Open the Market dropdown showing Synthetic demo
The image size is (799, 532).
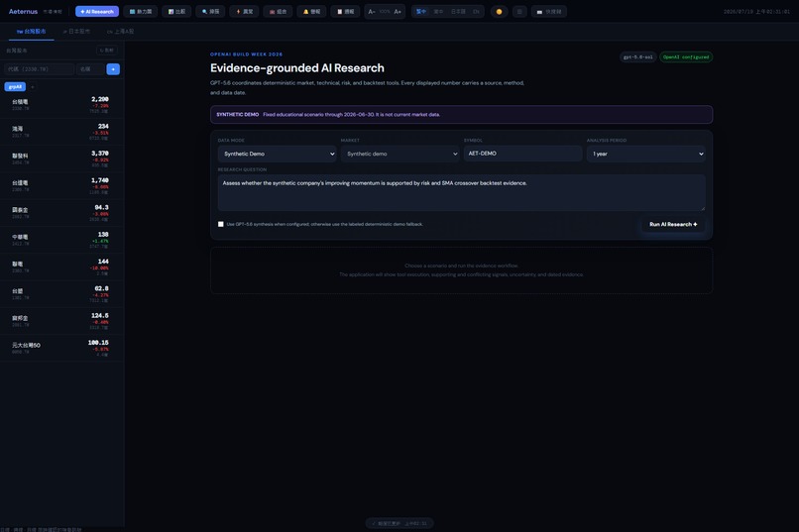[400, 154]
